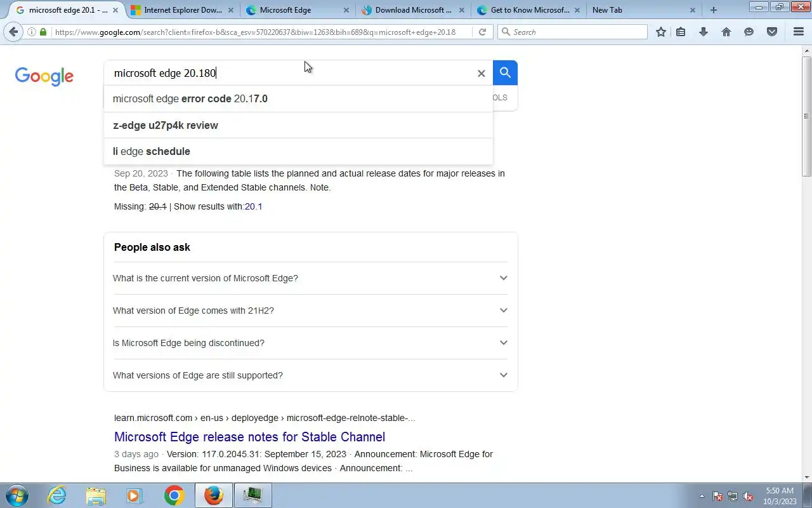Switch to the Microsoft Edge tab

[298, 10]
